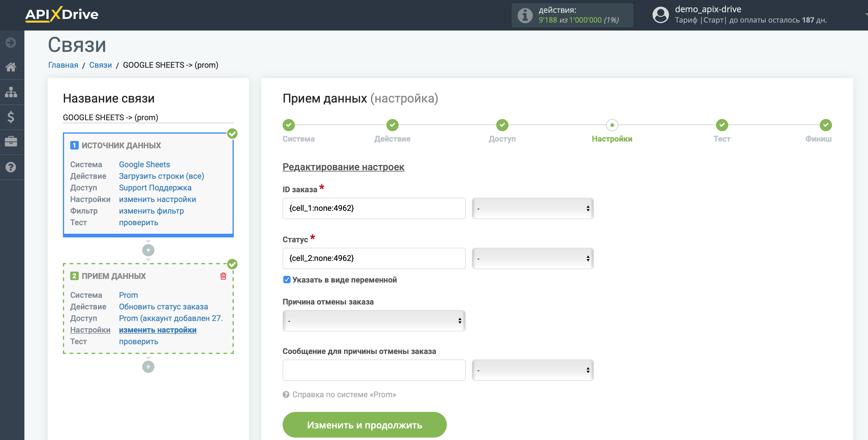868x440 pixels.
Task: Click the ID заказа input field
Action: 374,208
